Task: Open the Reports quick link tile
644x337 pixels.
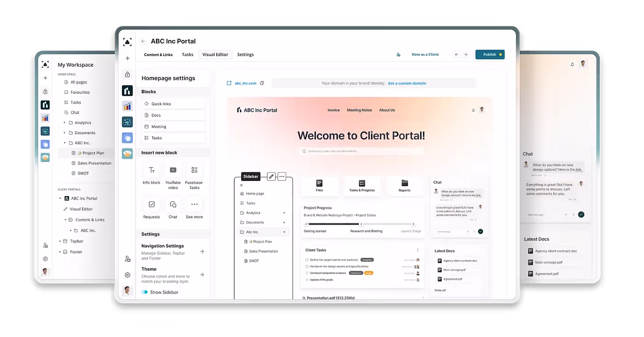Action: click(x=404, y=186)
